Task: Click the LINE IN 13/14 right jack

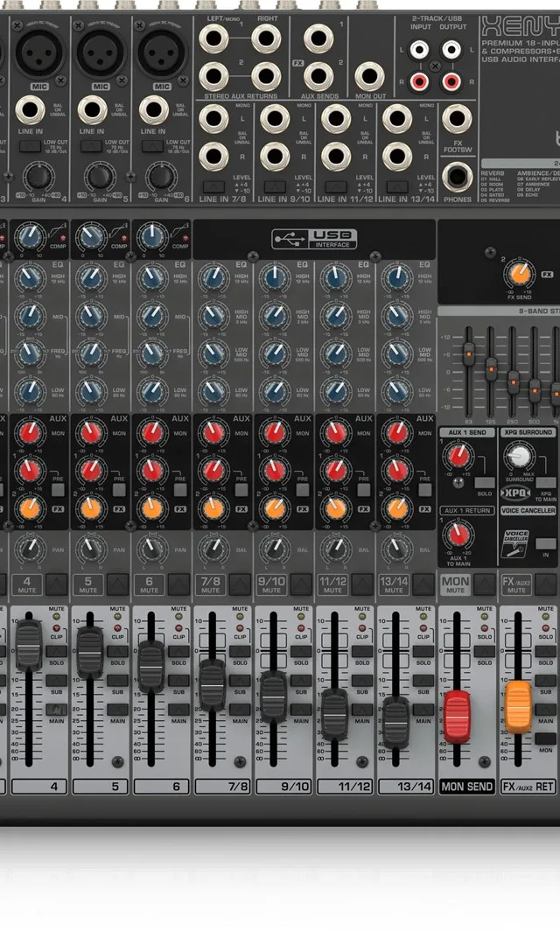Action: click(397, 157)
